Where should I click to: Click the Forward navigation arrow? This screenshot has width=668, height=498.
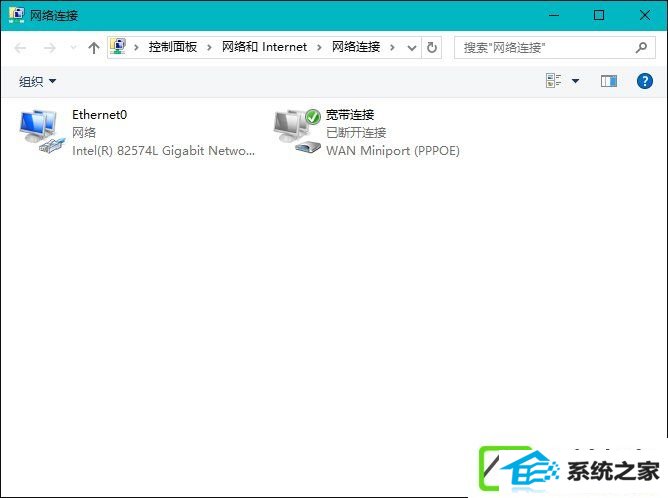[x=49, y=48]
